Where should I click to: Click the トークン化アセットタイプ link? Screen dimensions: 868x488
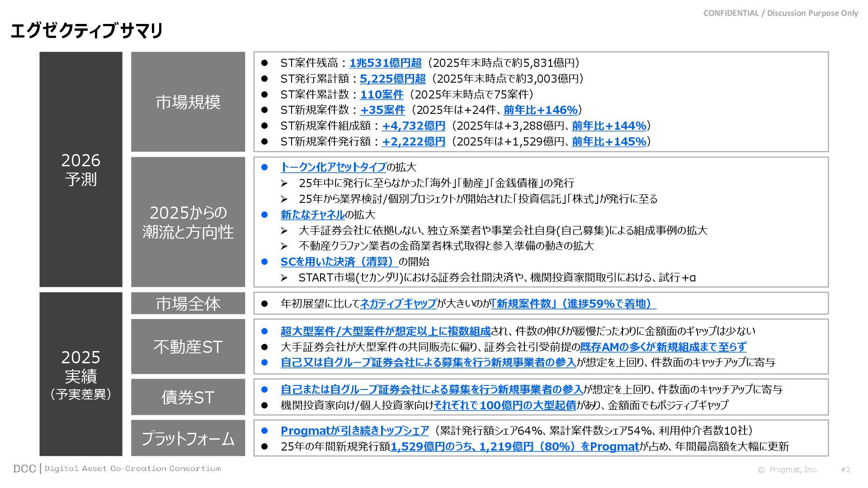tap(333, 167)
